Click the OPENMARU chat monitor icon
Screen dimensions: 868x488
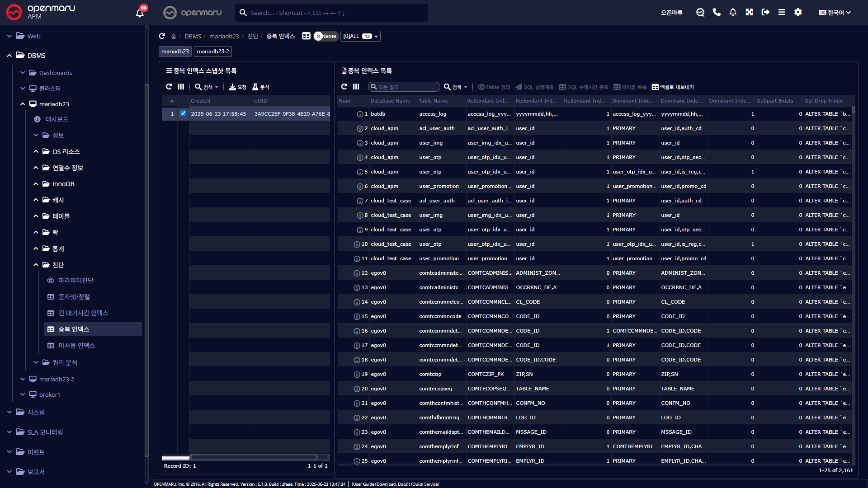[x=700, y=13]
